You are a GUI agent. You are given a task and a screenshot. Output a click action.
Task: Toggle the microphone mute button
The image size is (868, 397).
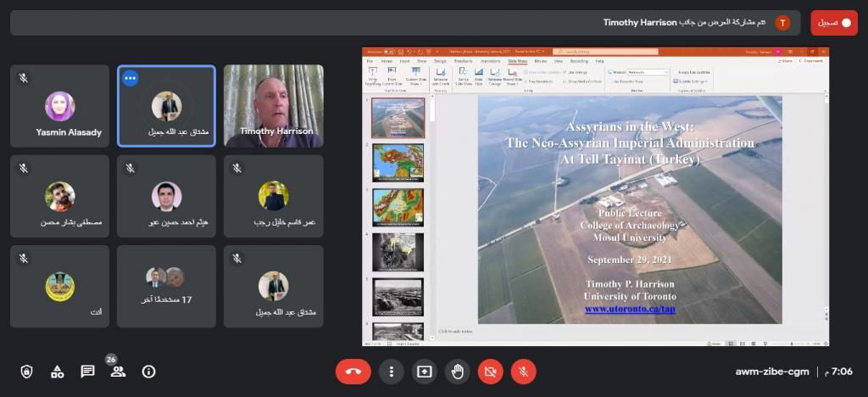click(x=524, y=371)
